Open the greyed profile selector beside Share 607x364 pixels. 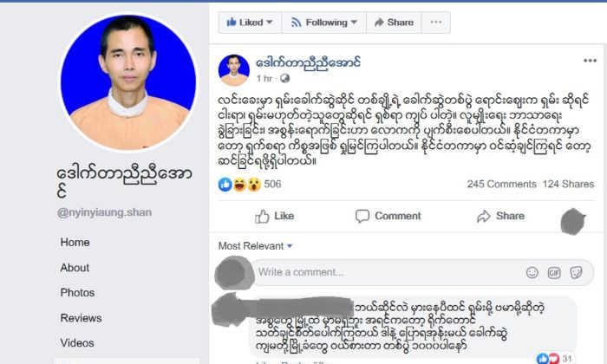click(573, 221)
